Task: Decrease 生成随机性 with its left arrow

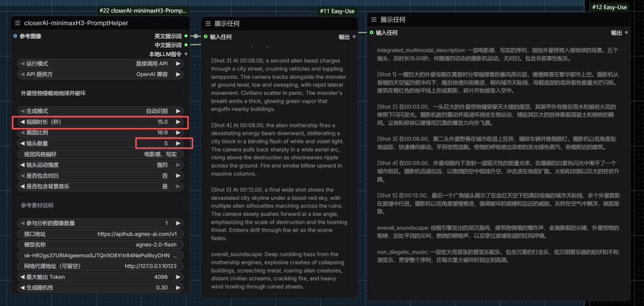Action: tap(23, 288)
